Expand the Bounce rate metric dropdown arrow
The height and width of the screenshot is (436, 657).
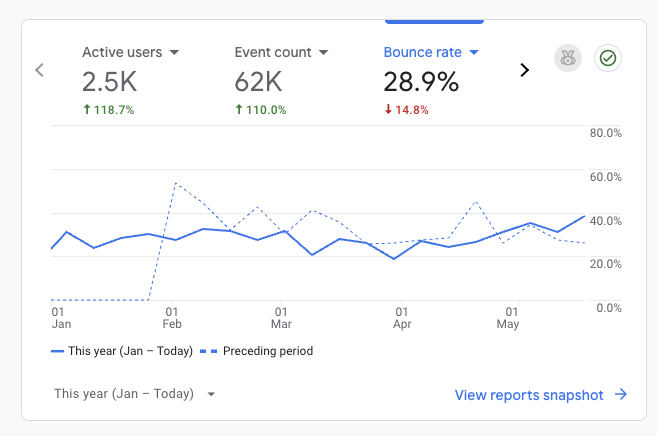(474, 52)
